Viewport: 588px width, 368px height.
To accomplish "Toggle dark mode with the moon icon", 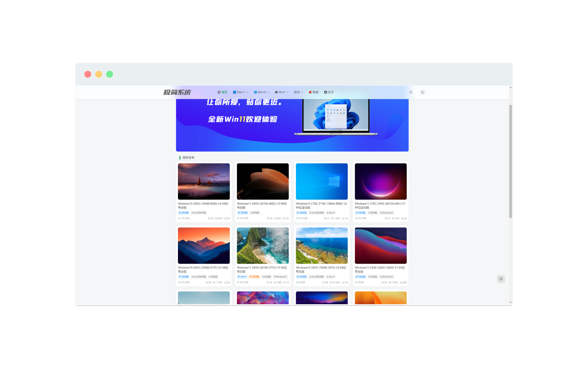I will pyautogui.click(x=423, y=92).
